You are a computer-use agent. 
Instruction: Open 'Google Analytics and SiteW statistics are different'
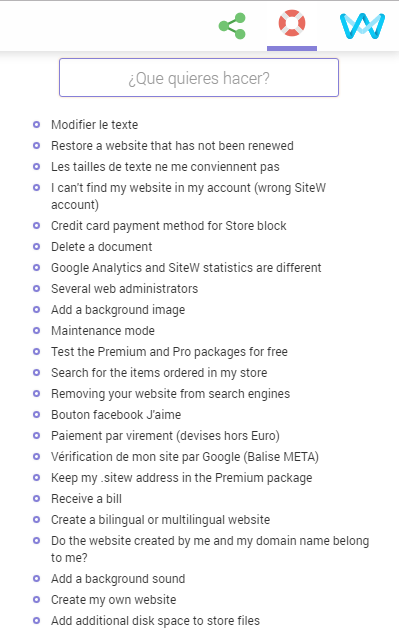(186, 268)
